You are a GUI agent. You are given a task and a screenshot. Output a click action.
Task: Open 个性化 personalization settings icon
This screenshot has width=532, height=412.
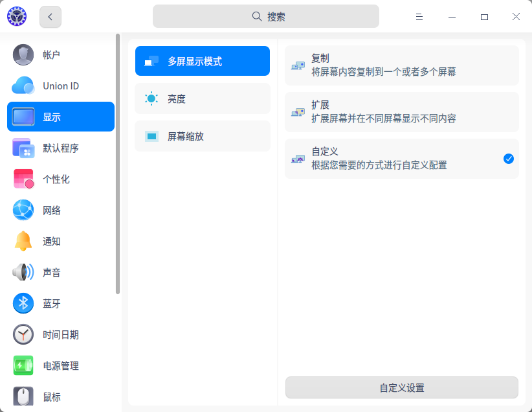(x=23, y=179)
